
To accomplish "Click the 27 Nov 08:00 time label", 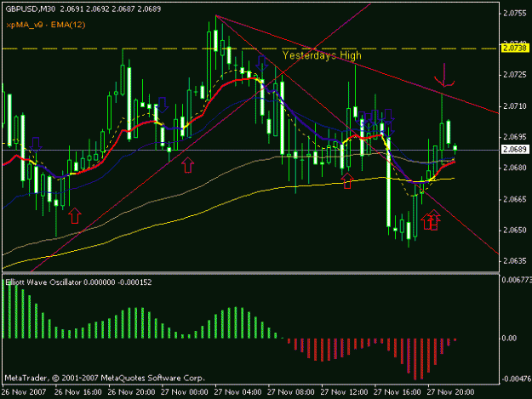I will pyautogui.click(x=291, y=392).
